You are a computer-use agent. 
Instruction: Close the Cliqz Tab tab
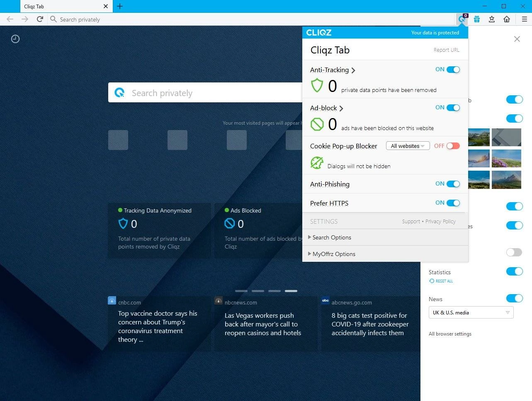[x=105, y=6]
